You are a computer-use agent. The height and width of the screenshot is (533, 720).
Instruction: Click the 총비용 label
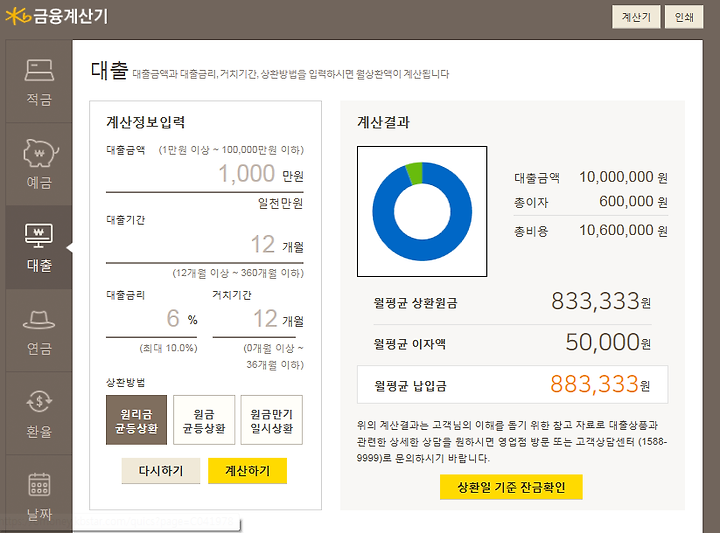tap(531, 231)
